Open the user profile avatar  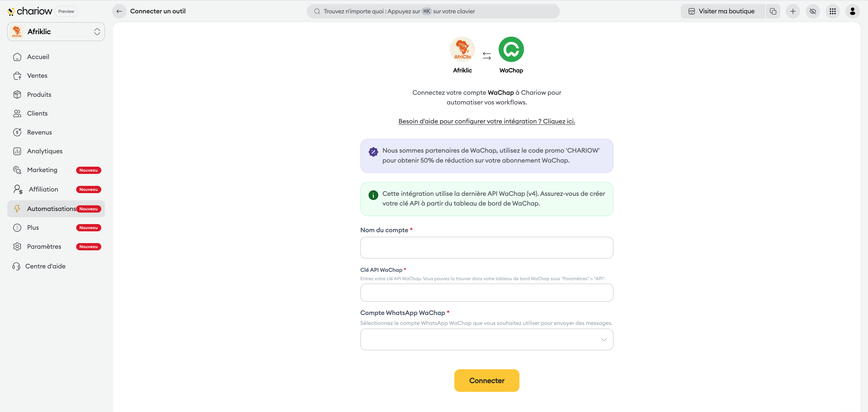click(852, 11)
